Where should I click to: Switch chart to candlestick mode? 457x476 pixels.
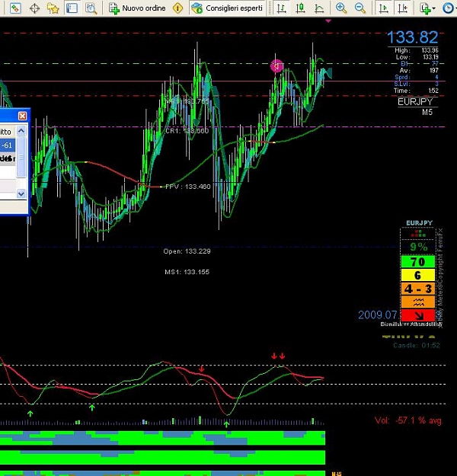tap(300, 8)
